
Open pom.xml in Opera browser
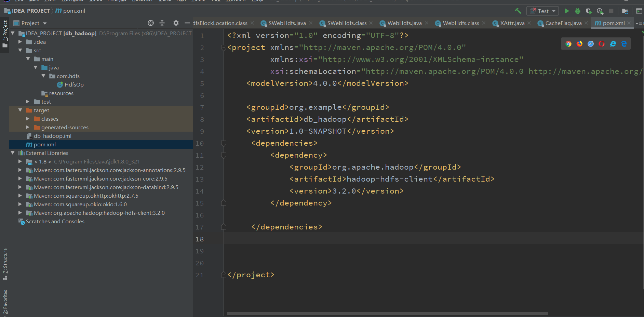[x=602, y=44]
